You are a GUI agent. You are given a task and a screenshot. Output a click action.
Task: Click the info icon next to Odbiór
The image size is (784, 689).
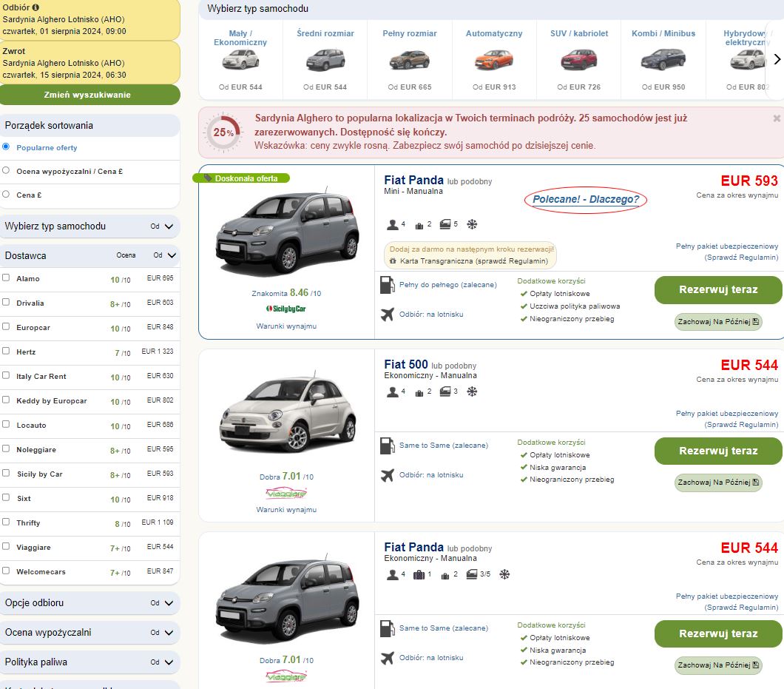(x=36, y=7)
